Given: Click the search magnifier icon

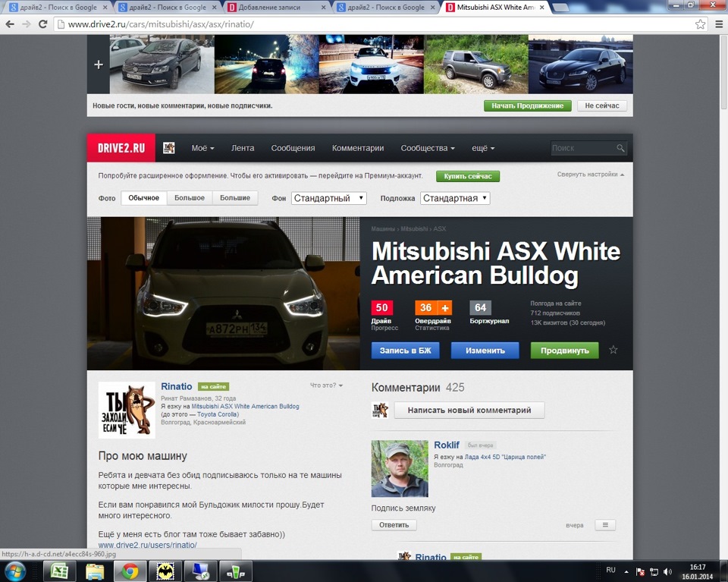Looking at the screenshot, I should point(620,148).
